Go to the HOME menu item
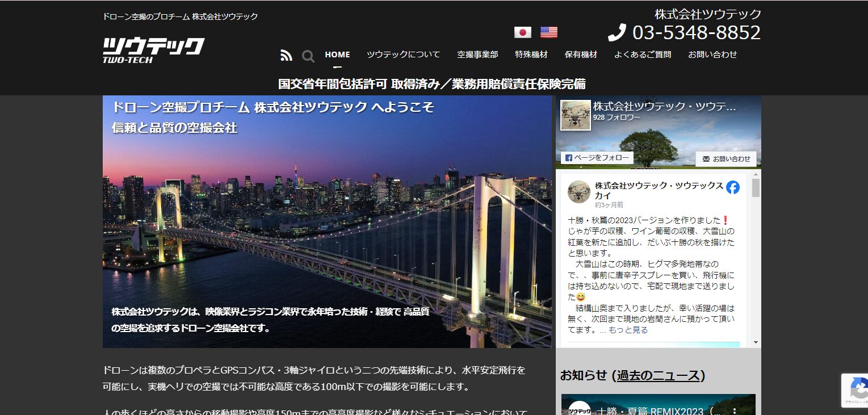 tap(337, 55)
